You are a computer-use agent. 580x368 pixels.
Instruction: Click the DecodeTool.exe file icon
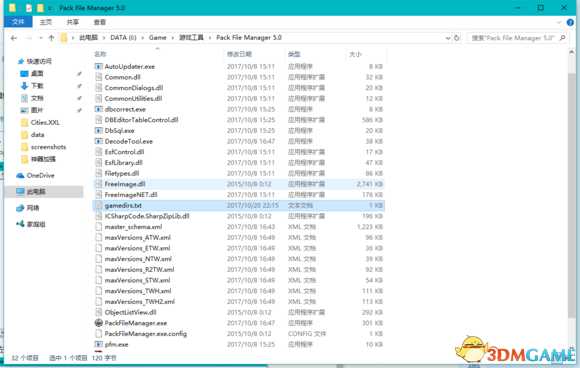[98, 142]
